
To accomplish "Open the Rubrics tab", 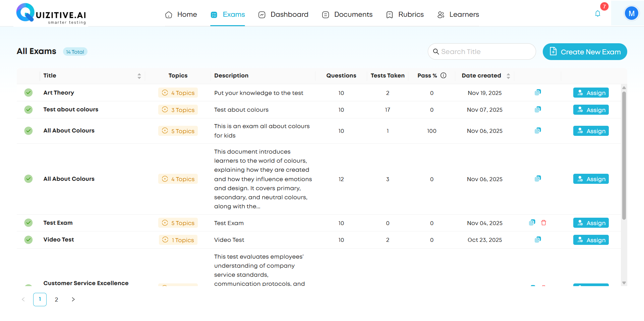I will click(x=405, y=14).
